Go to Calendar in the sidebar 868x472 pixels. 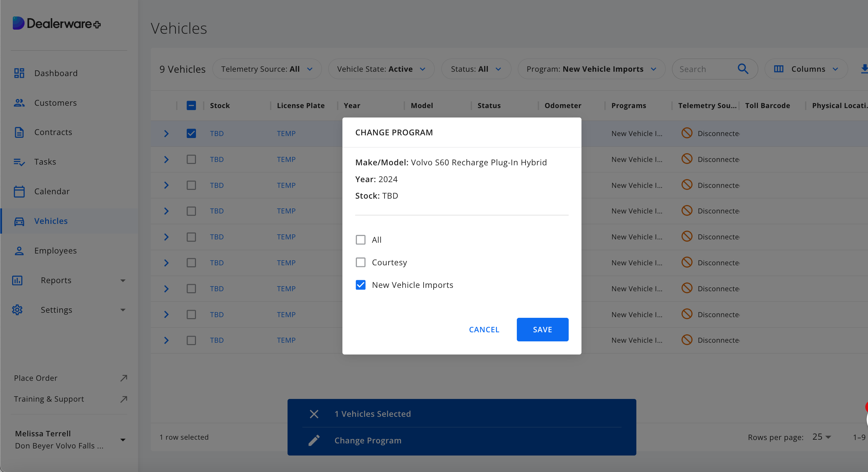coord(52,191)
